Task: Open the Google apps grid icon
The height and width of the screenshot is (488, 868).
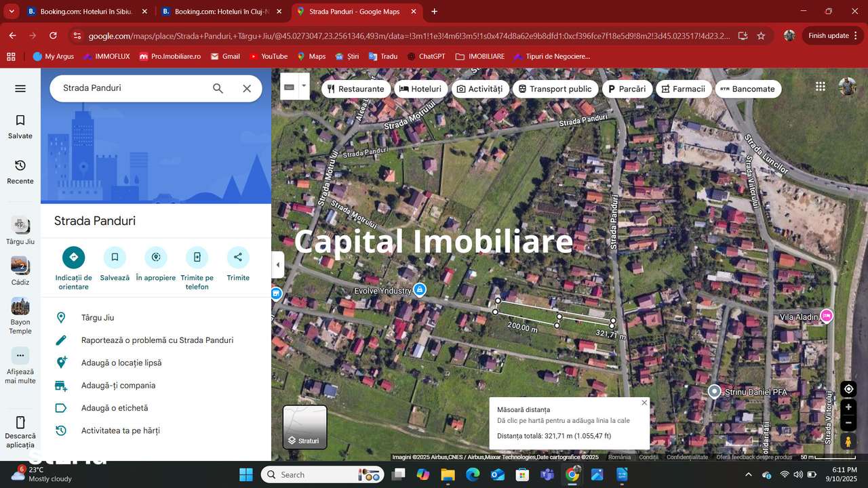Action: coord(820,86)
